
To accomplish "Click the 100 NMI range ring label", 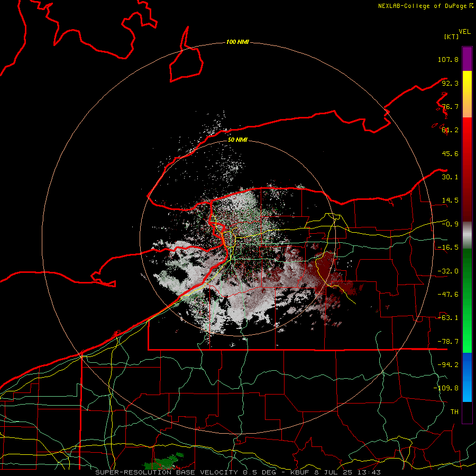I will tap(237, 42).
